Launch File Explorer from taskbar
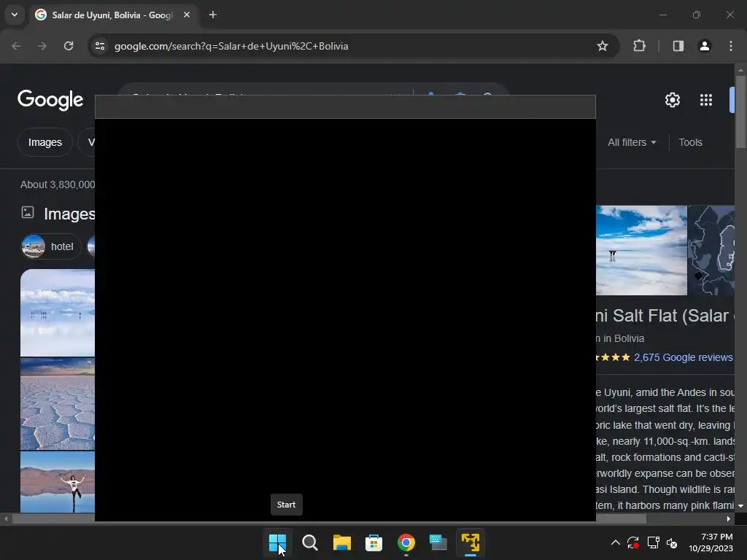 [x=341, y=542]
